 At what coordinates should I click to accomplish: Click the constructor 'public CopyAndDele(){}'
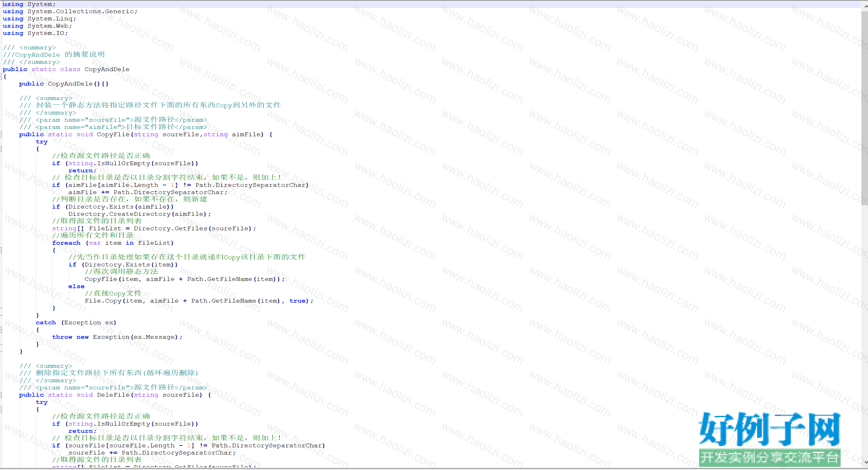pos(64,84)
